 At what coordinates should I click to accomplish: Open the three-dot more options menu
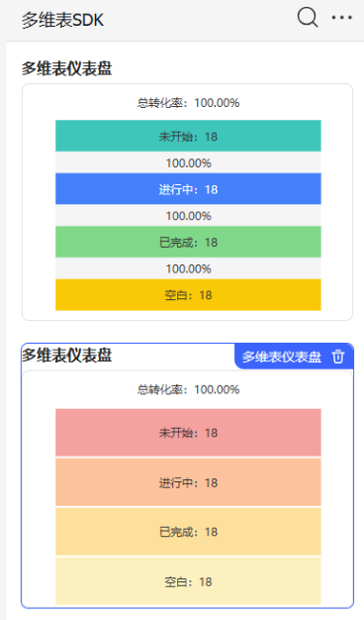[x=342, y=18]
